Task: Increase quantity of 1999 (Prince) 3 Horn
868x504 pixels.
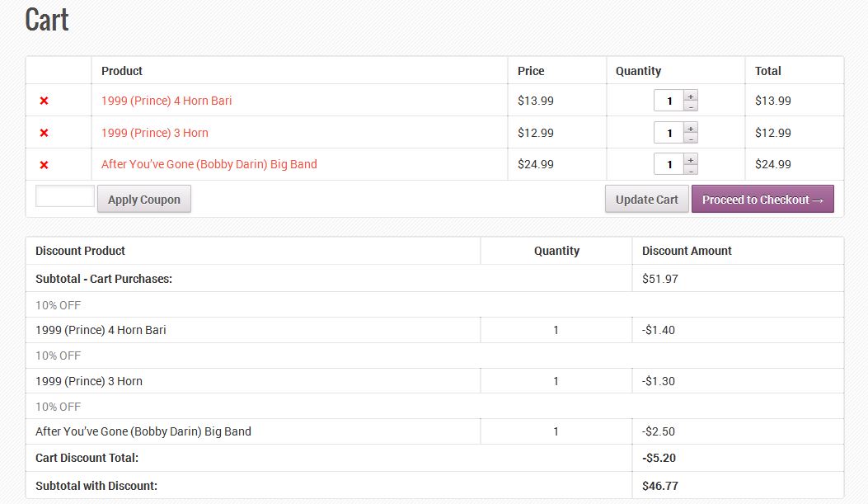Action: [x=690, y=128]
